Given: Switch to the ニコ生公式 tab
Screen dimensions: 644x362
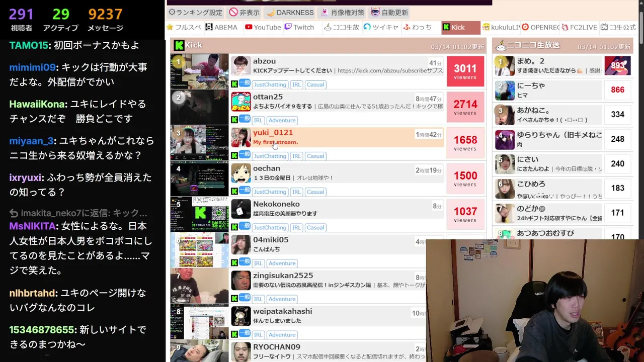Looking at the screenshot, I should click(x=618, y=27).
